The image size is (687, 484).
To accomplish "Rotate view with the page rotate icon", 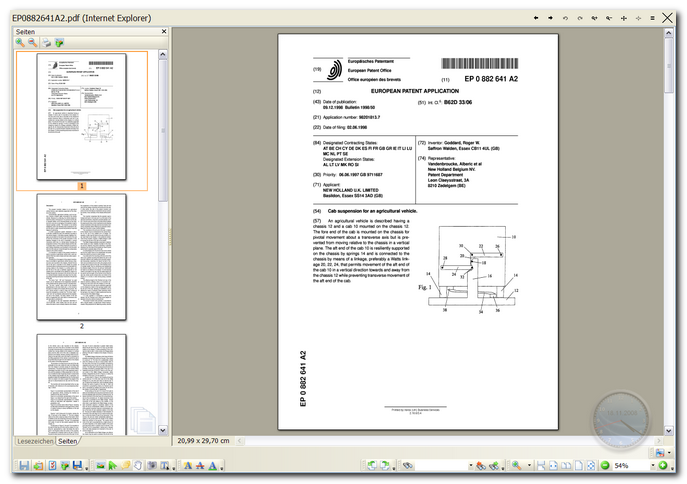I will point(372,466).
